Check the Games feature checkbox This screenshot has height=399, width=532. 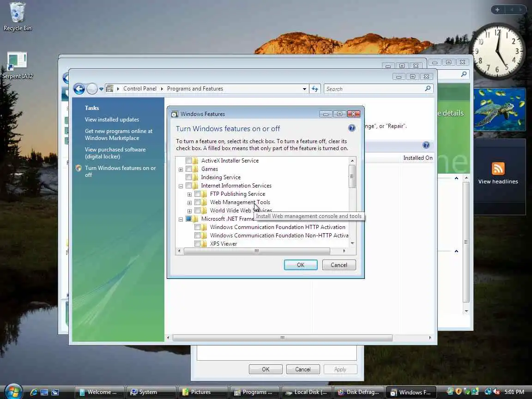[188, 169]
